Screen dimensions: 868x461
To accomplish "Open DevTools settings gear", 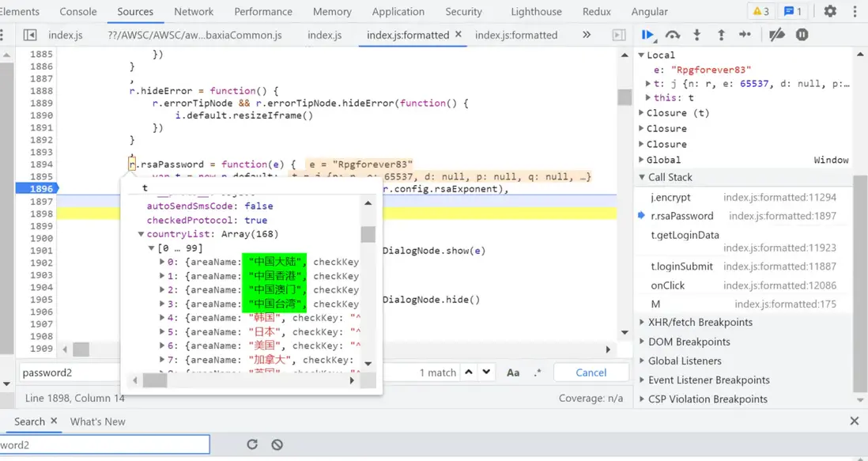I will (829, 12).
